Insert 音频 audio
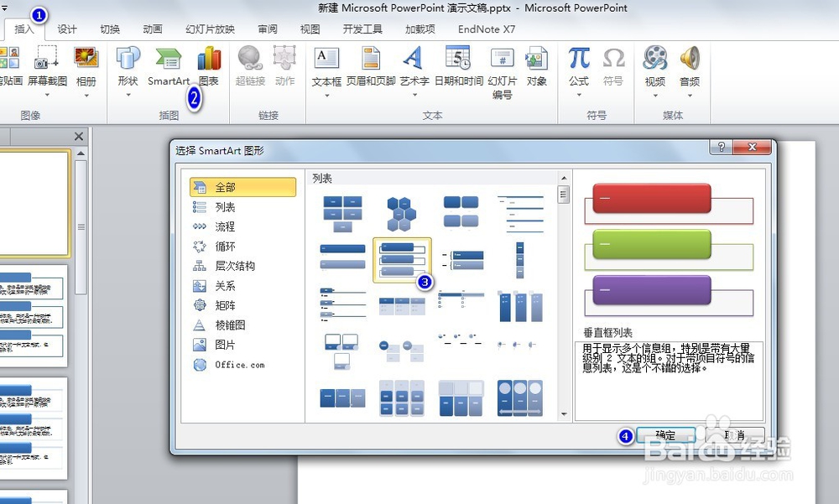This screenshot has height=504, width=839. (689, 66)
